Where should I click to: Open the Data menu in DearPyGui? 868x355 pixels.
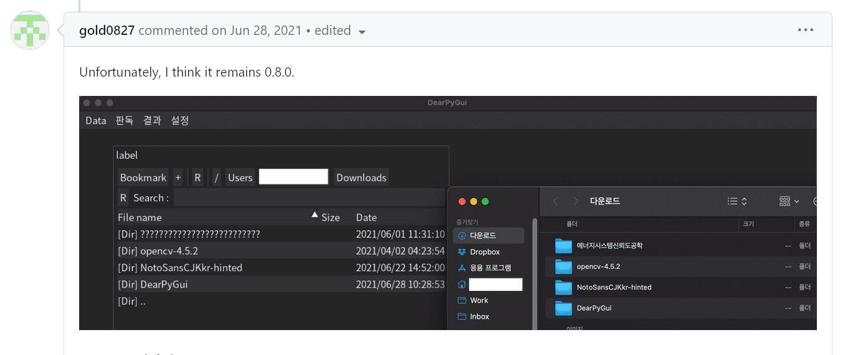[x=96, y=121]
